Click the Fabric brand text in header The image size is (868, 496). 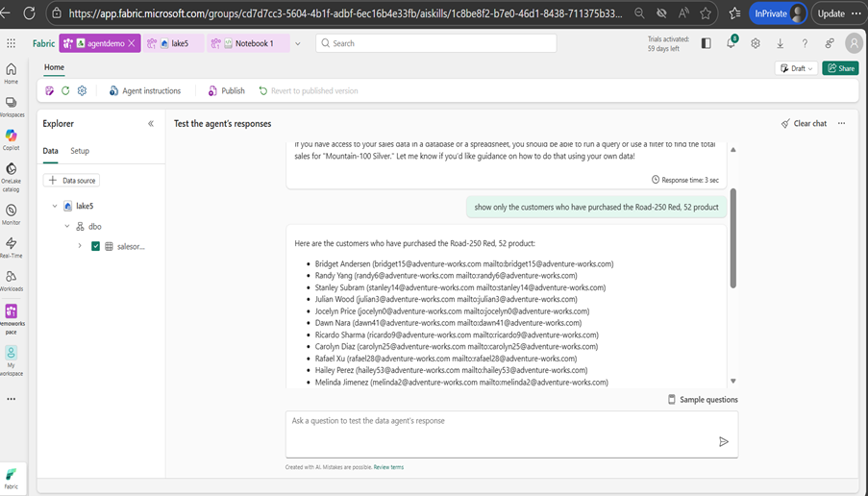click(43, 43)
